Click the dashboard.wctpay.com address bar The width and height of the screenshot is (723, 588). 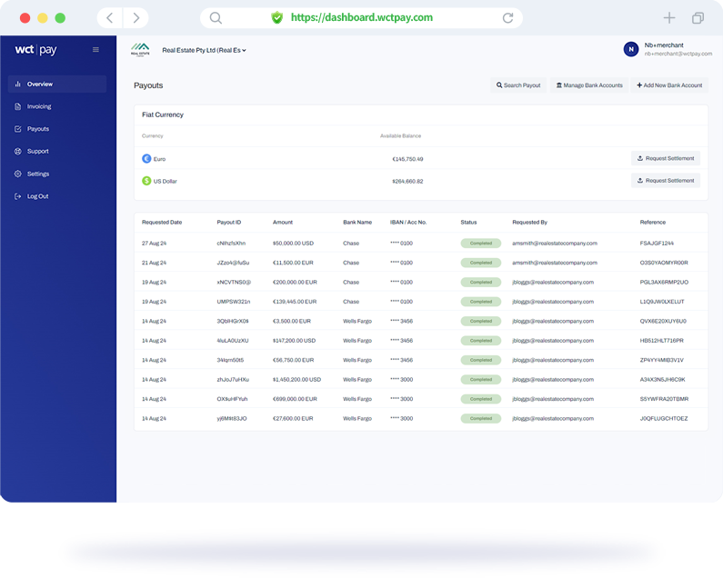362,18
